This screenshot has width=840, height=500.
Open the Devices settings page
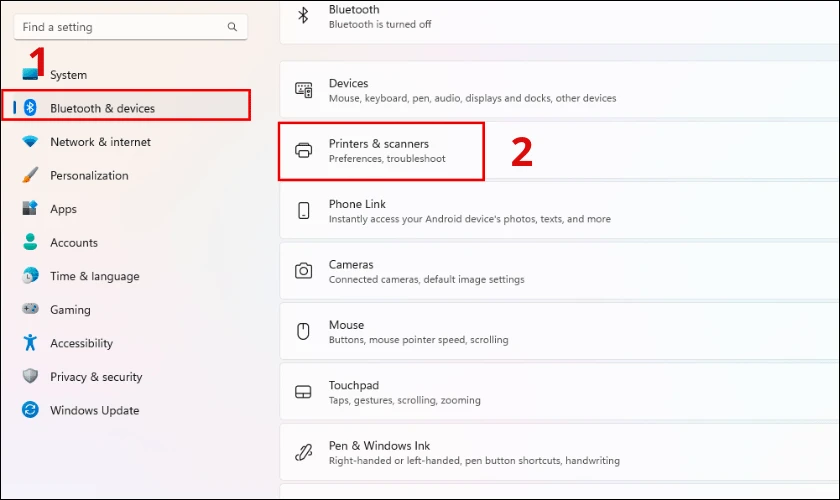[x=560, y=90]
